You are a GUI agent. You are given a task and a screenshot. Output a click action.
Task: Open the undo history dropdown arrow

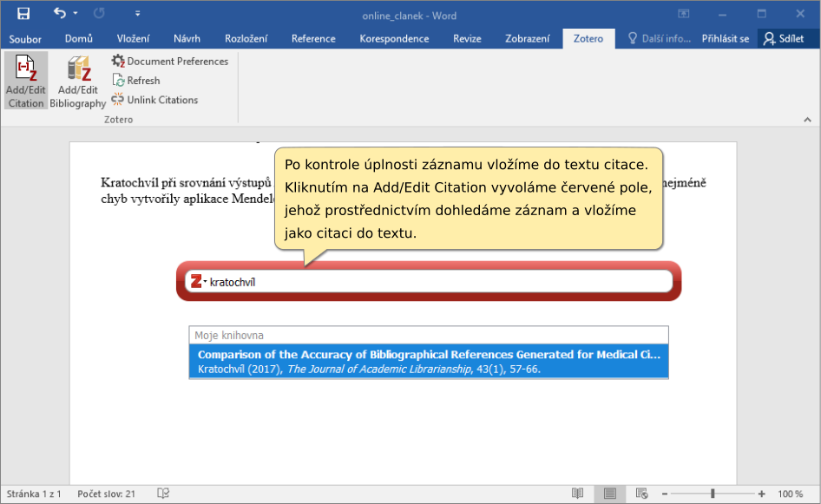(x=76, y=13)
